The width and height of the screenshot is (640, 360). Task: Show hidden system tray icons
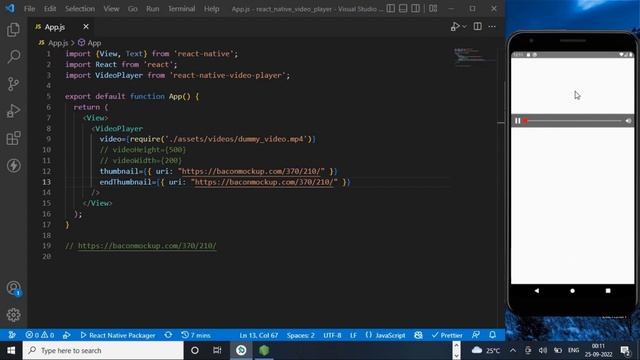[513, 350]
